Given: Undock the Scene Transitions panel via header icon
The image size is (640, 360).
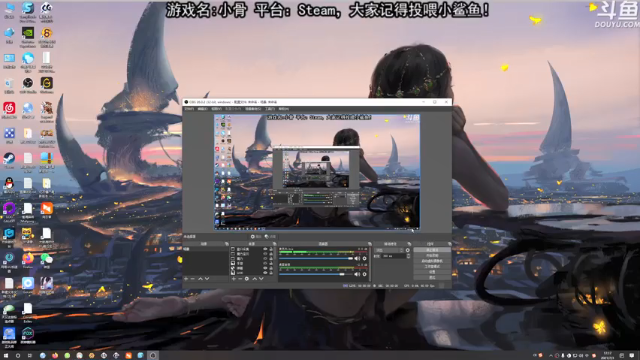Looking at the screenshot, I should coord(409,244).
